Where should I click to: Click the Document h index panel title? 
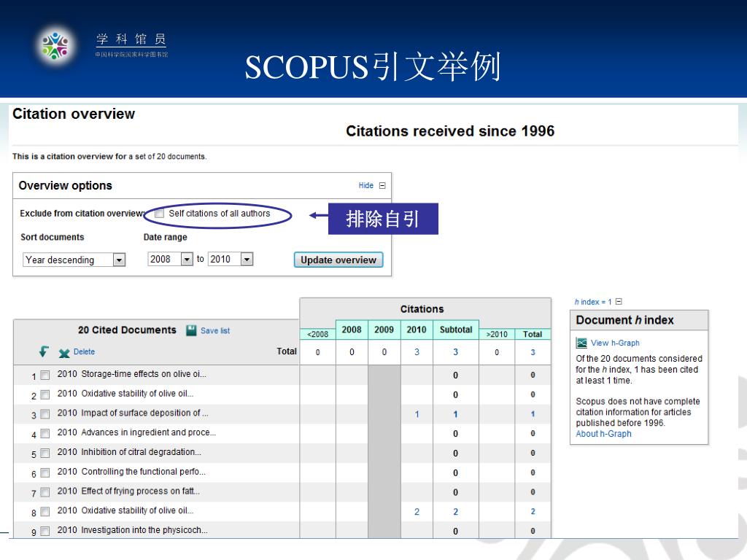pos(624,320)
